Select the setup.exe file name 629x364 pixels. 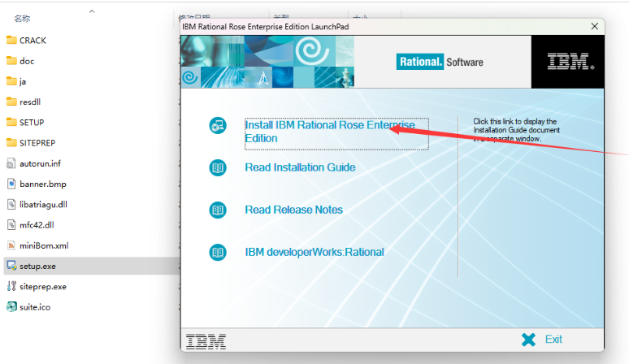pyautogui.click(x=37, y=266)
